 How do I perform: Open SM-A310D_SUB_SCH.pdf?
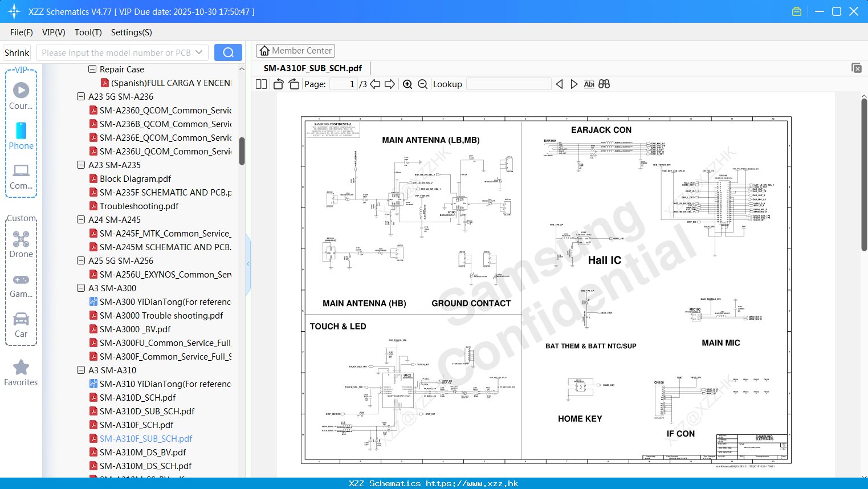(147, 411)
